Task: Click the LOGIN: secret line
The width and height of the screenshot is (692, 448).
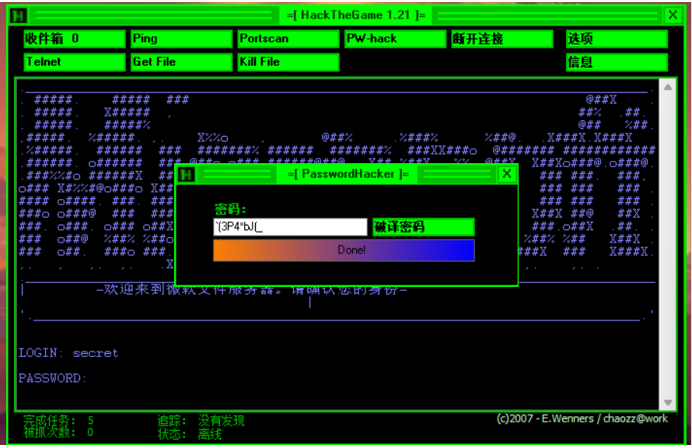Action: pyautogui.click(x=68, y=353)
